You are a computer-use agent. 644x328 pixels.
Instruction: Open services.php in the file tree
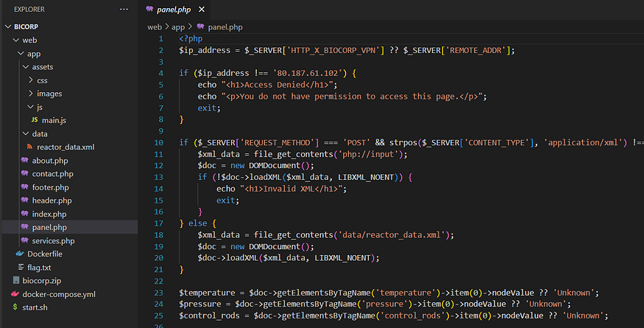[x=52, y=240]
